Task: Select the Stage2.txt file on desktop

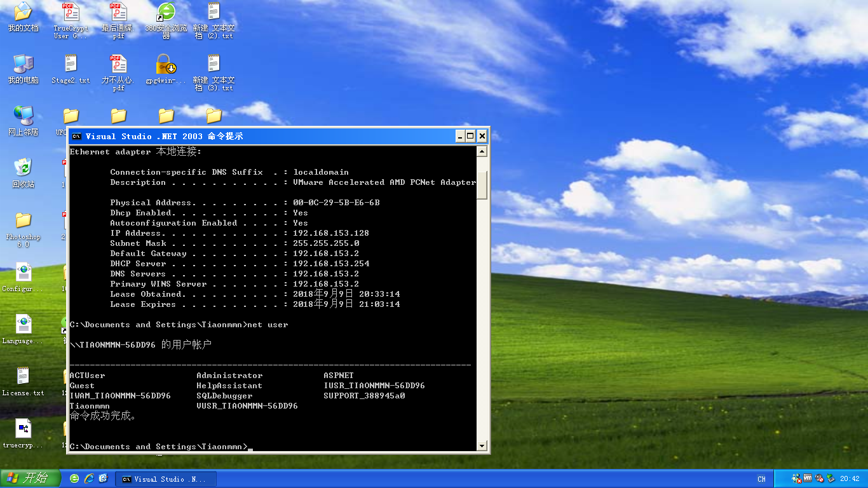Action: click(x=71, y=64)
